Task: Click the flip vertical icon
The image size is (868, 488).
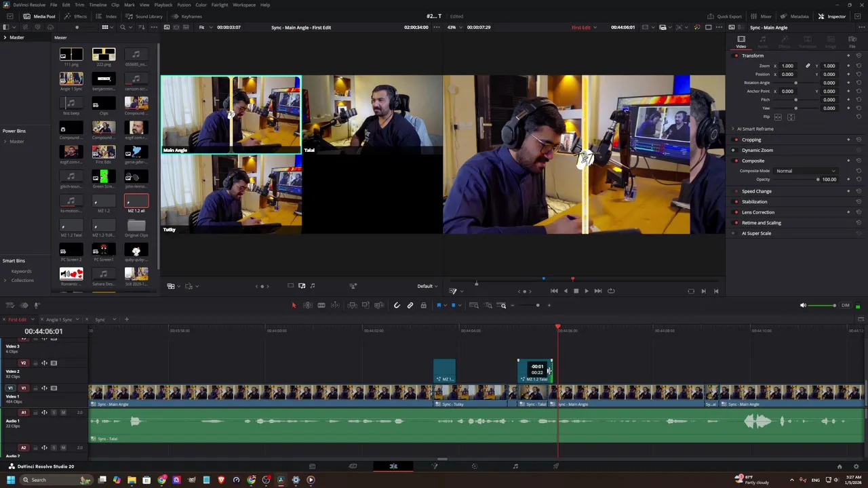Action: click(x=791, y=117)
